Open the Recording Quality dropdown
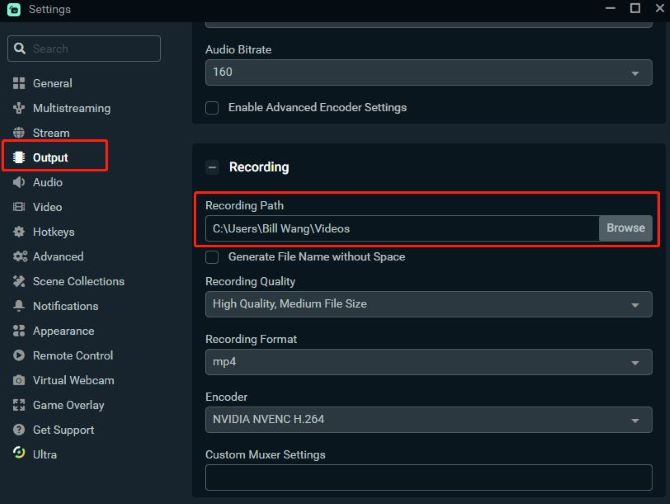670x504 pixels. (429, 304)
